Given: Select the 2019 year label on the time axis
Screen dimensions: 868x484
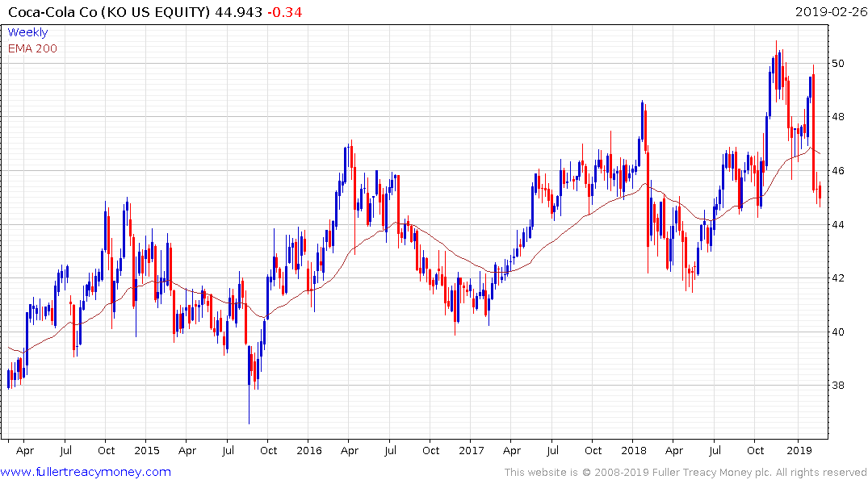Looking at the screenshot, I should (x=799, y=451).
